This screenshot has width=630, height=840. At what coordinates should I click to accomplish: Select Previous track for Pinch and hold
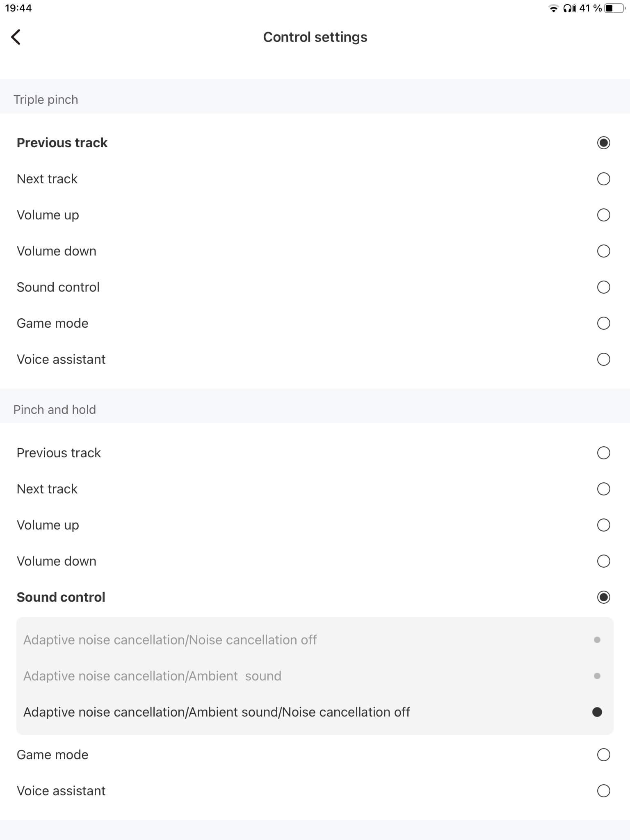coord(603,453)
